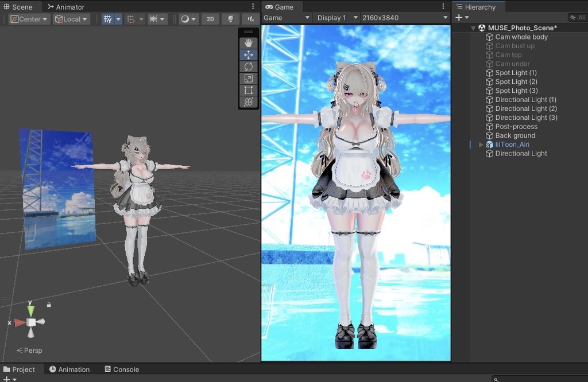Switch to the Hierarchy tab
The height and width of the screenshot is (382, 588).
[x=476, y=7]
